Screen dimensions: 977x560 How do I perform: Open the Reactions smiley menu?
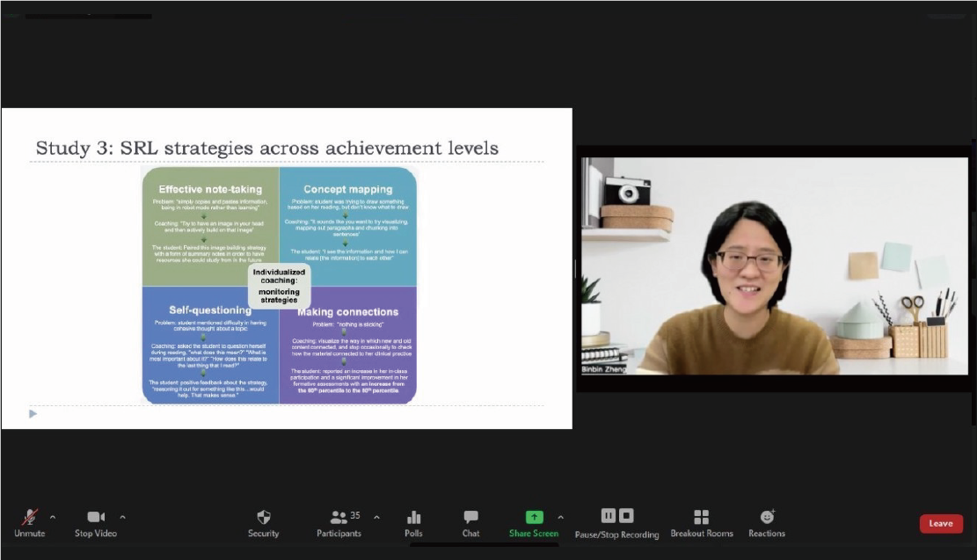(767, 517)
